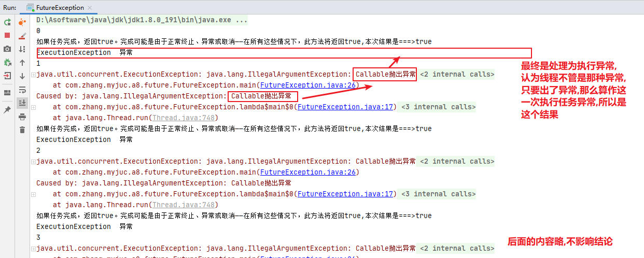Print the console output
This screenshot has height=258, width=644.
(x=22, y=117)
